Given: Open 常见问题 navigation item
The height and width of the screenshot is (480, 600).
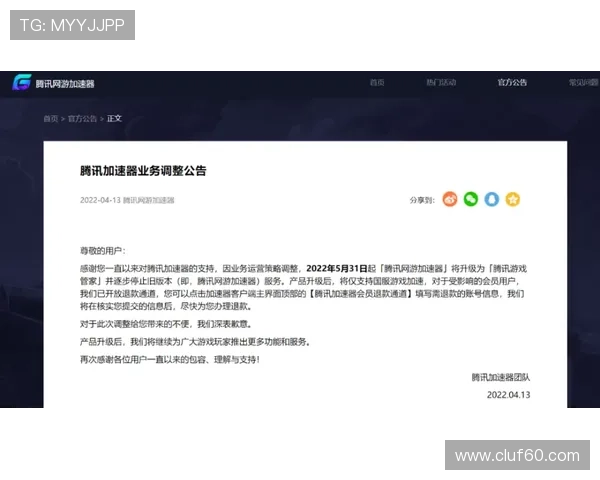Looking at the screenshot, I should (x=584, y=82).
